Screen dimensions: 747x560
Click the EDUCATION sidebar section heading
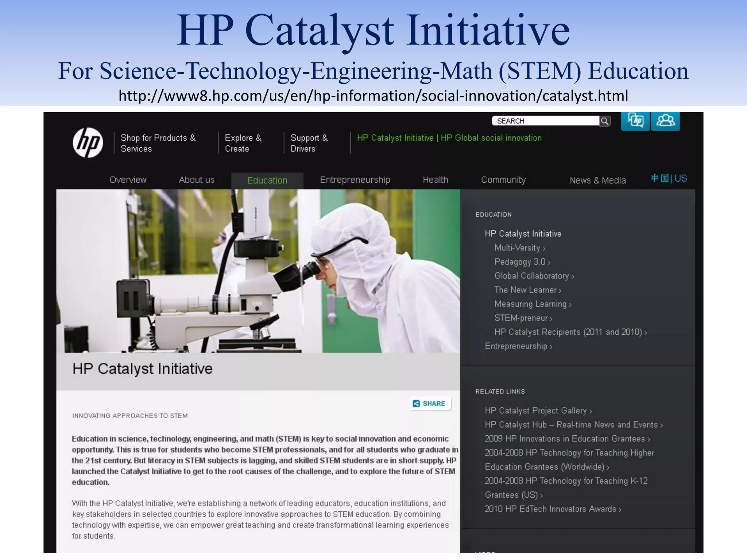click(494, 214)
